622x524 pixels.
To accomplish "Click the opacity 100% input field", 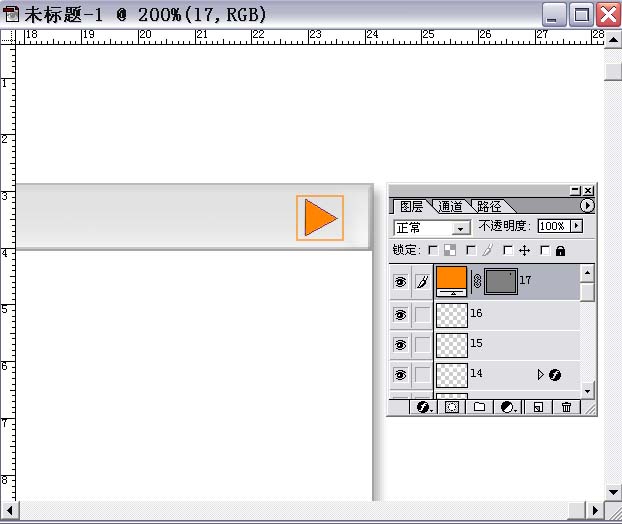I will tap(554, 226).
